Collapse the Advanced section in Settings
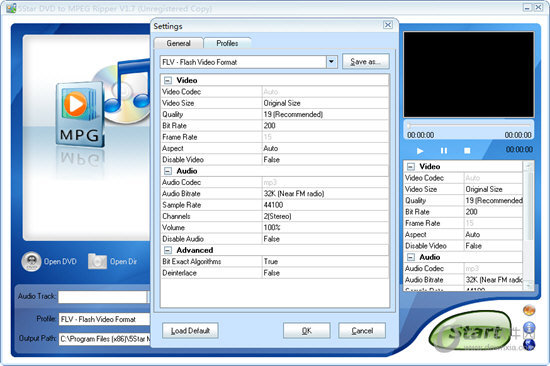550x366 pixels. pos(168,250)
